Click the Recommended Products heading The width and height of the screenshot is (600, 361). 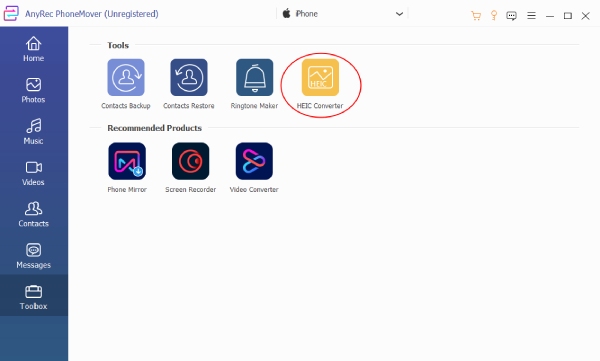point(155,128)
